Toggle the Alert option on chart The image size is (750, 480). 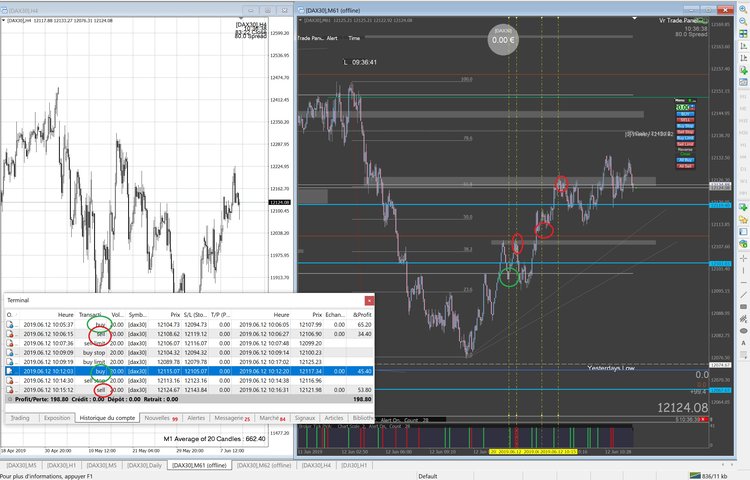coord(332,38)
